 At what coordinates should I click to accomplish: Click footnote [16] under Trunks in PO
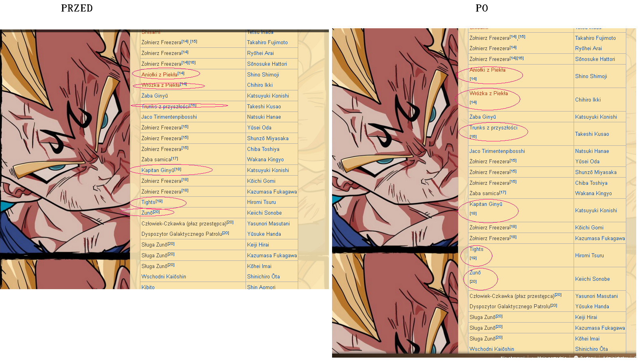[473, 137]
